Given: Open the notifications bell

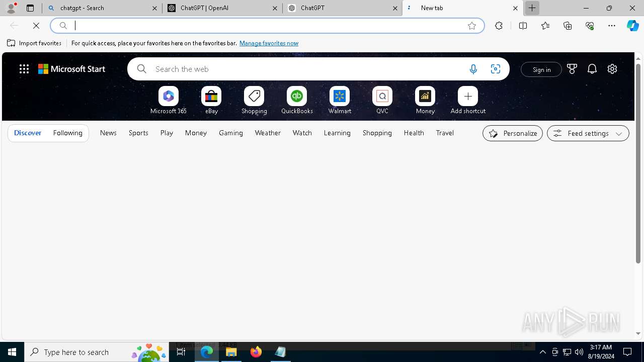Looking at the screenshot, I should click(592, 69).
